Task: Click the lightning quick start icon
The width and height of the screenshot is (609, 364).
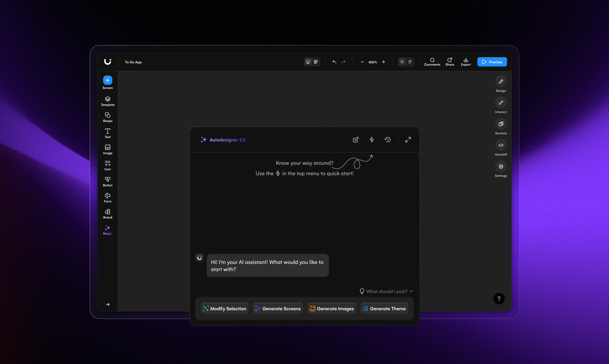Action: pos(372,140)
